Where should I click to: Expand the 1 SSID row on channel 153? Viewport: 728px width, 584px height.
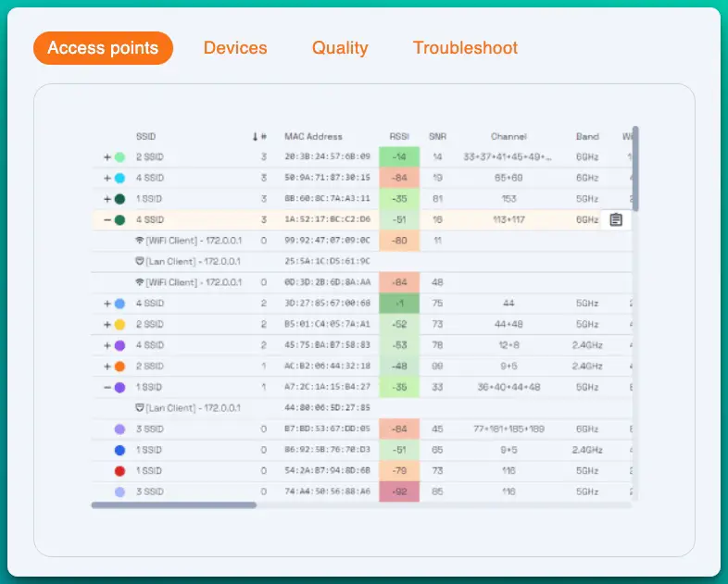(107, 199)
